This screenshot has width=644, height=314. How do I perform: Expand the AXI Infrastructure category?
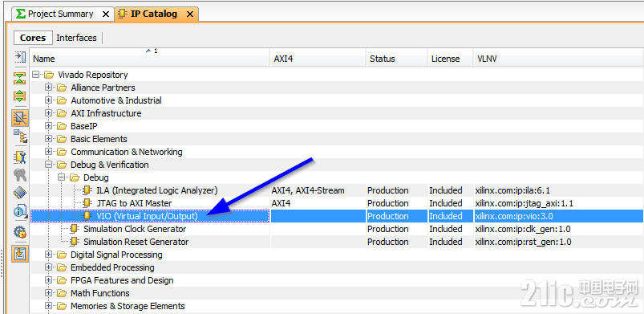click(x=48, y=113)
